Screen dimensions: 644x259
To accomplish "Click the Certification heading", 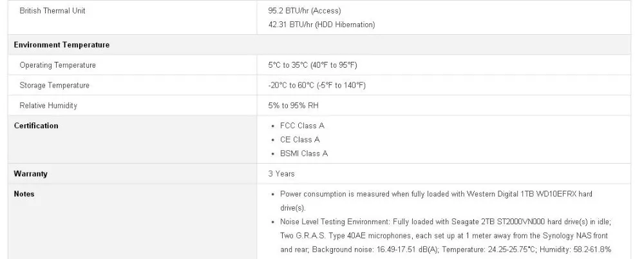I will tap(36, 126).
